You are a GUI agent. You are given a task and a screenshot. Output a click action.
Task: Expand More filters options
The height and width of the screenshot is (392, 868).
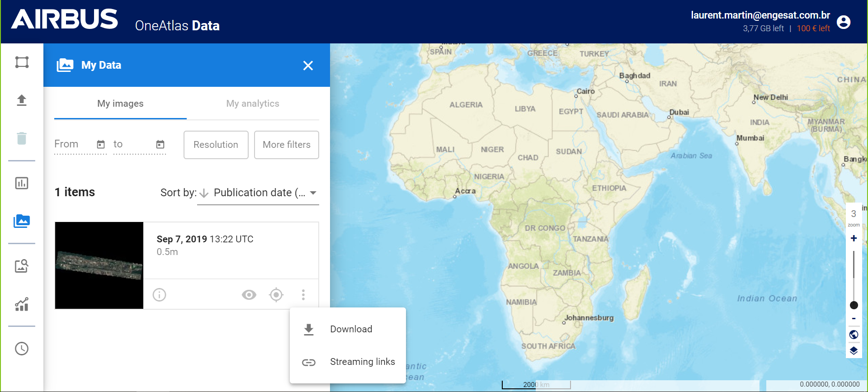coord(287,145)
